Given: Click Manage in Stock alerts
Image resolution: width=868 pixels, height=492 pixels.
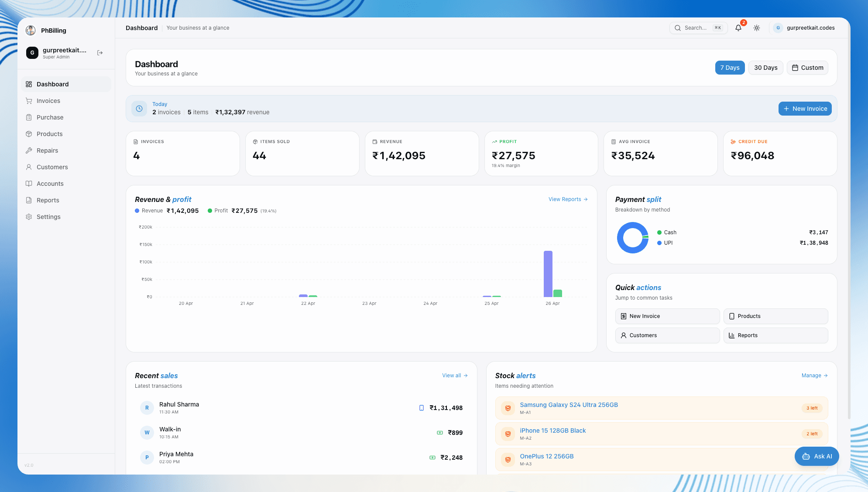Looking at the screenshot, I should point(814,376).
